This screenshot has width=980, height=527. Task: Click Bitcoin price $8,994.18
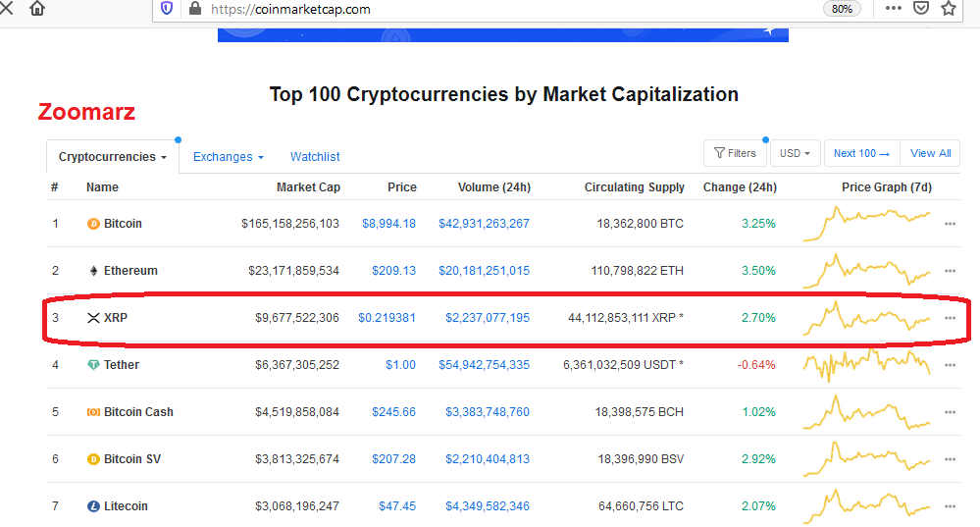click(x=388, y=224)
